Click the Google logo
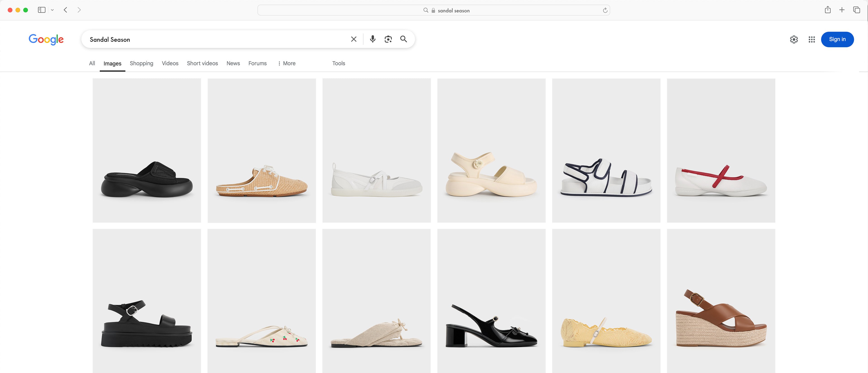 pyautogui.click(x=46, y=39)
